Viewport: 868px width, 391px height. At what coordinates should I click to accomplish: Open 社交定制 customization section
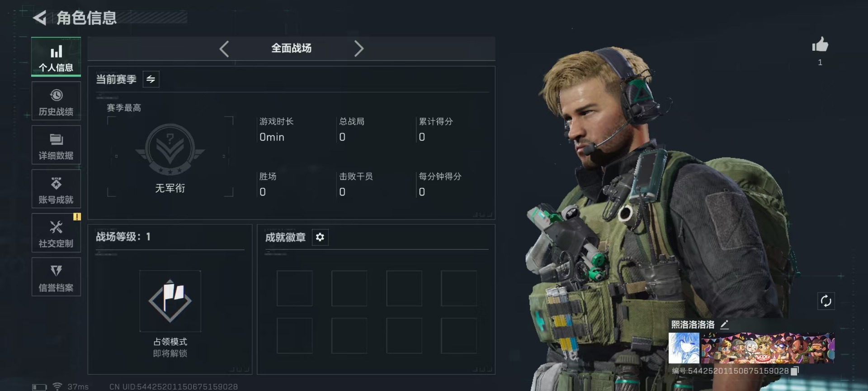[x=56, y=233]
